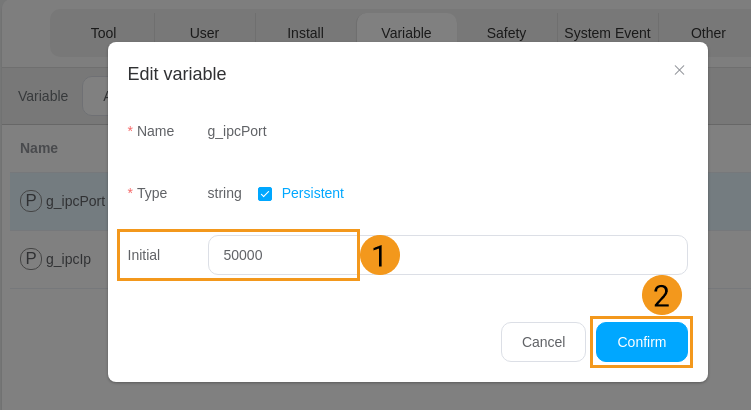Open the Other tab

coord(707,33)
